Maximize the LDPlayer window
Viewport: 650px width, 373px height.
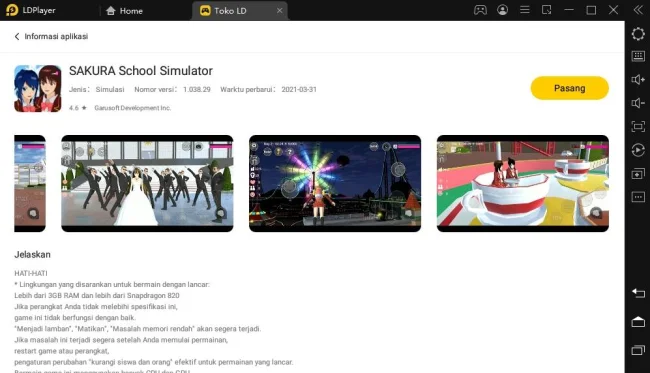pyautogui.click(x=591, y=10)
